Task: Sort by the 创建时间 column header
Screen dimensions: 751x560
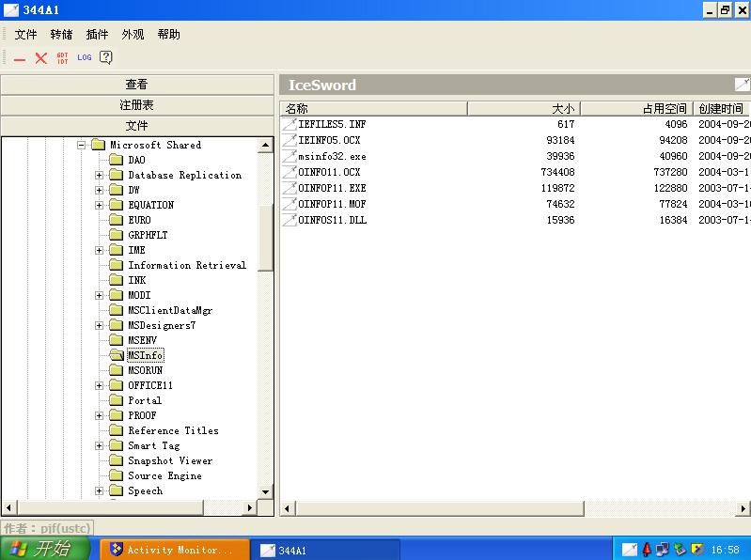Action: (x=722, y=109)
